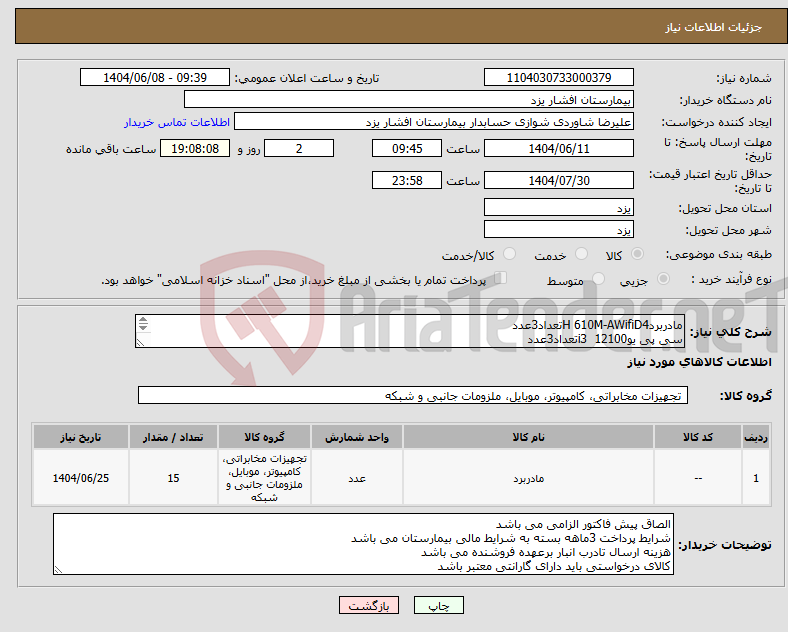Click the response deadline date 1404/06/11
788x632 pixels.
coord(558,149)
